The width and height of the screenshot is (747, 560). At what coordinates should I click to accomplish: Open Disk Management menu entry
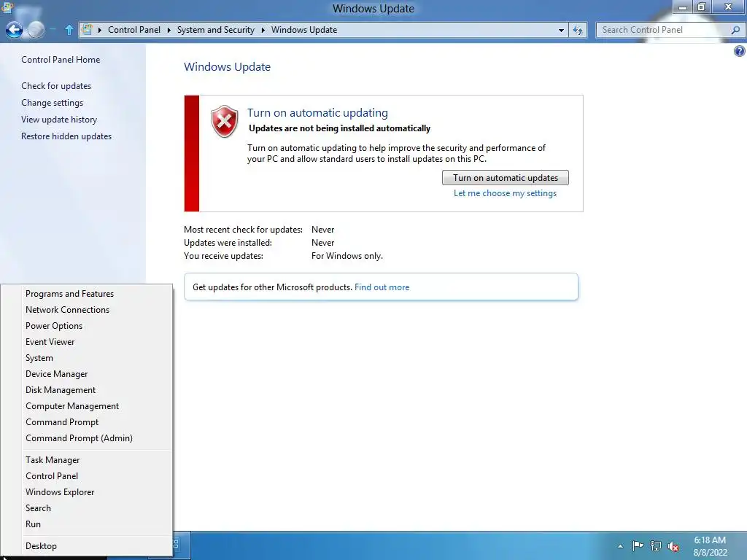click(x=61, y=390)
